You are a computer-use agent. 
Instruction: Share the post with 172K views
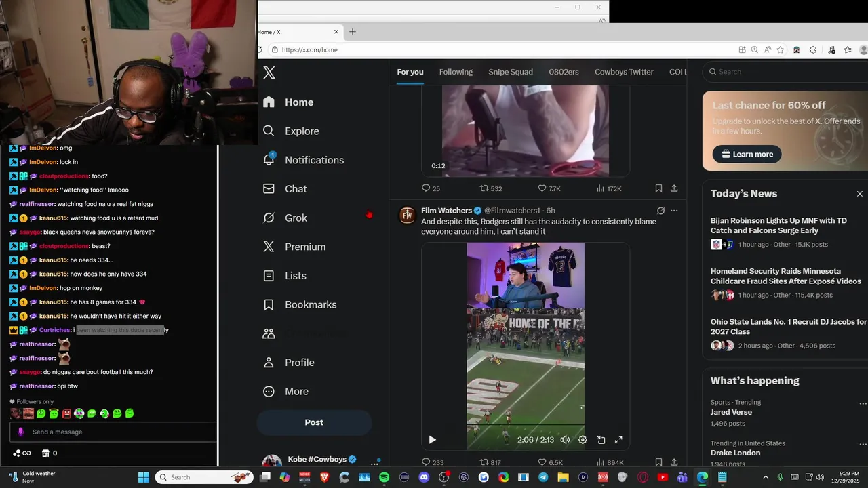[674, 188]
